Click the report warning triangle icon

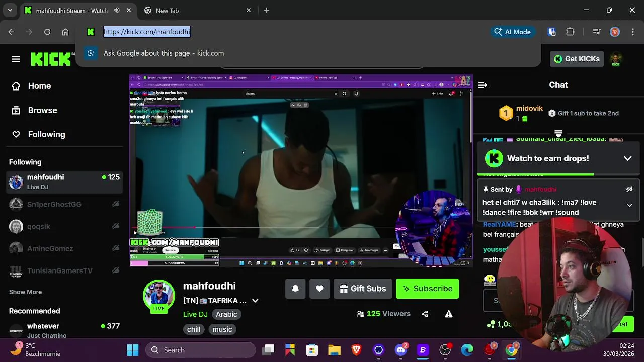click(449, 314)
